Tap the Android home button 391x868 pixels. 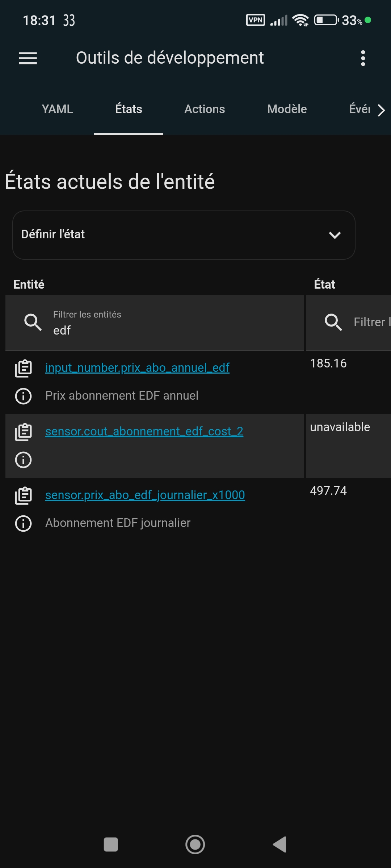[x=195, y=844]
